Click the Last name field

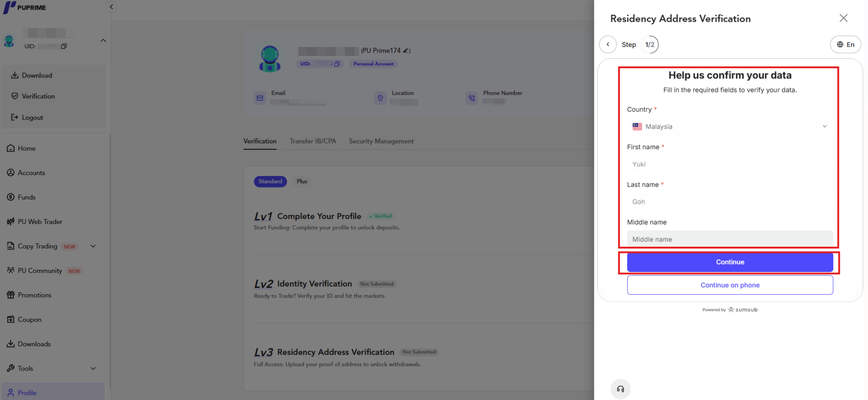[x=730, y=202]
